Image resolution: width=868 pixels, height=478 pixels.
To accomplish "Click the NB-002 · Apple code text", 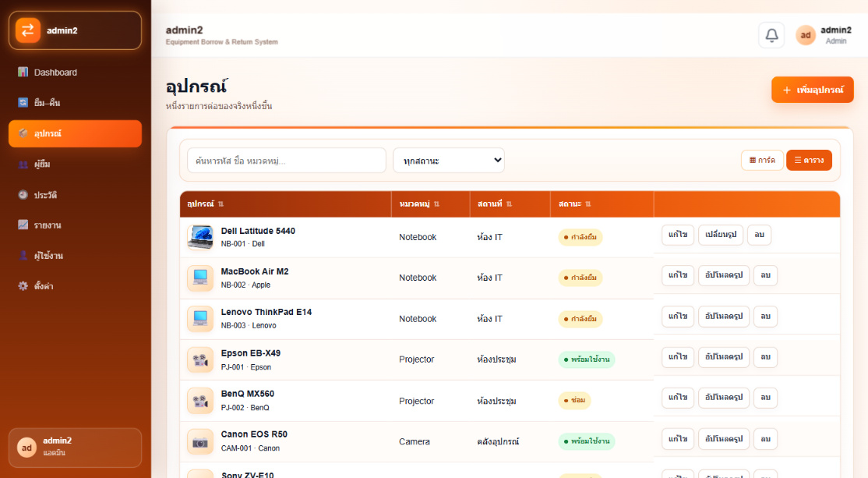I will (x=245, y=285).
